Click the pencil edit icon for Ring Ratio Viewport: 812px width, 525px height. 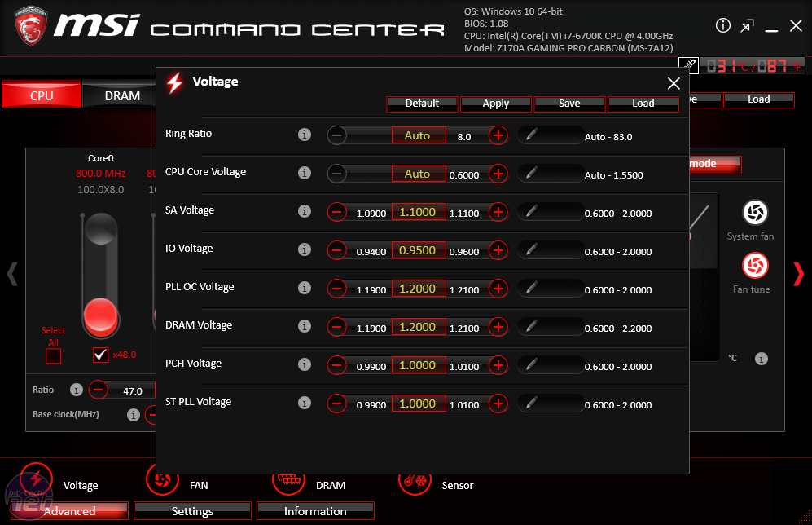[x=531, y=135]
